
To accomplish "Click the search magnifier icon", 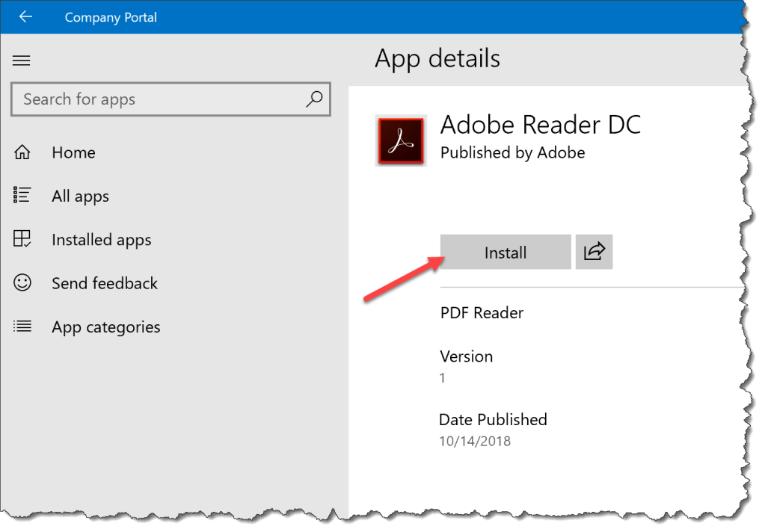I will (314, 99).
